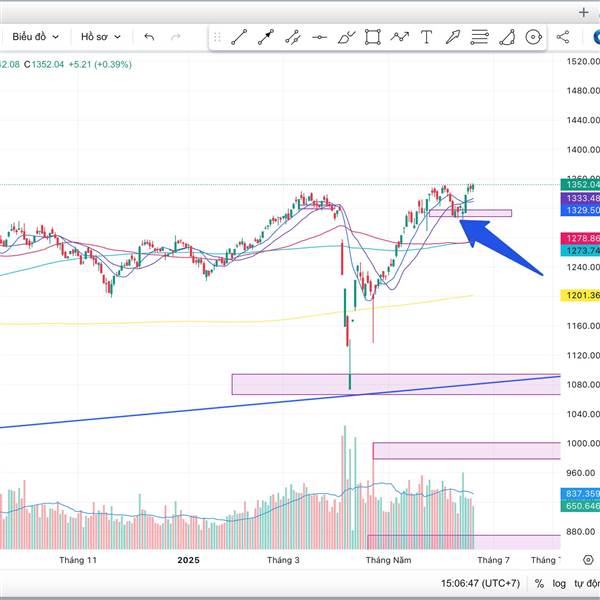Click the cyan 1273.74 price label
The width and height of the screenshot is (600, 600).
tap(580, 250)
